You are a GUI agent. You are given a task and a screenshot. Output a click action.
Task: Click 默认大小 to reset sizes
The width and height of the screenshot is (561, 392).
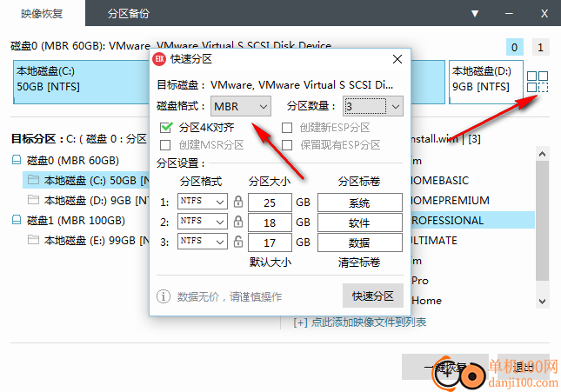click(x=270, y=262)
